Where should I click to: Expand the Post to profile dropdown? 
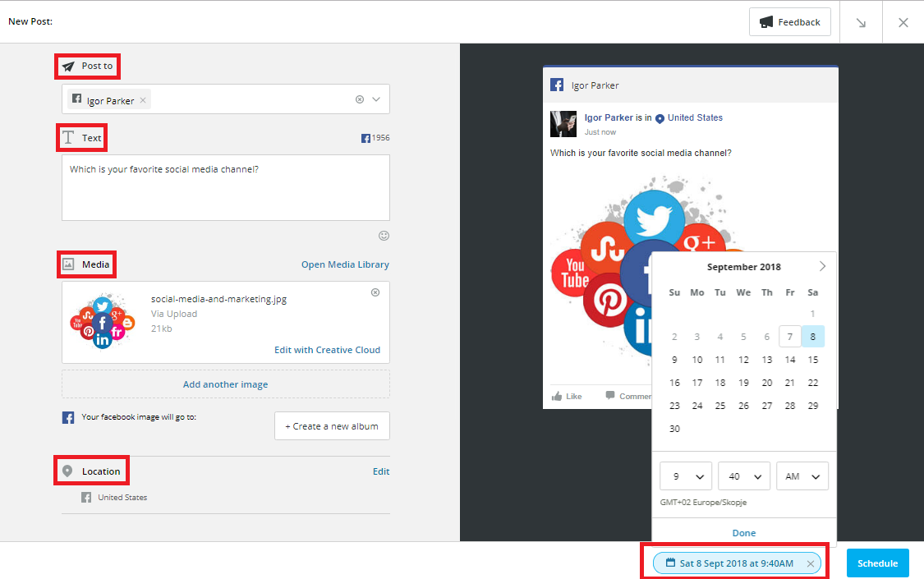click(376, 99)
